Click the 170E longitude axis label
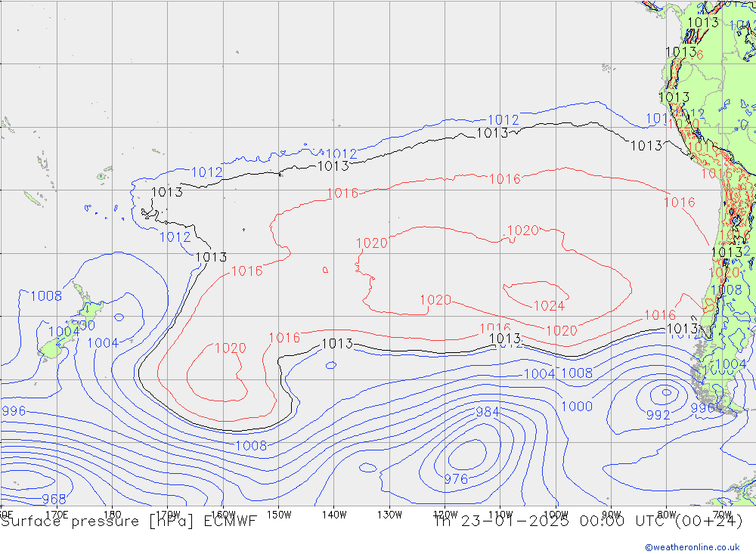The image size is (756, 554). [57, 515]
